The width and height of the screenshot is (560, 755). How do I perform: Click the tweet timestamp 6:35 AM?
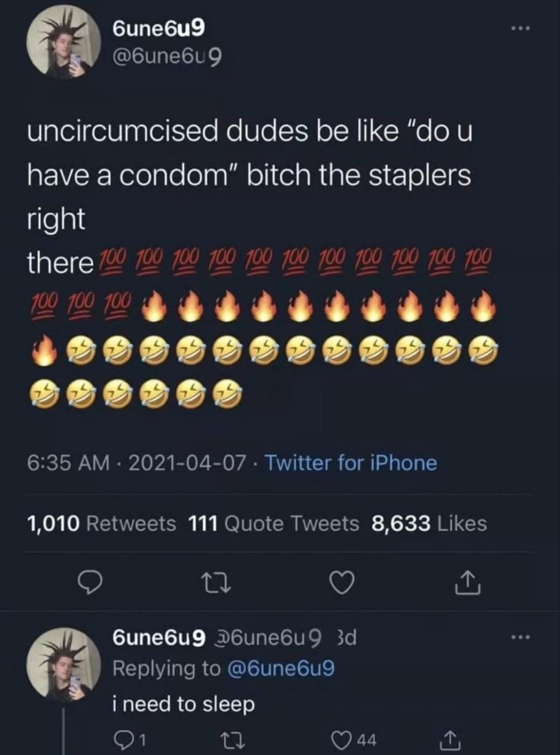click(x=68, y=463)
